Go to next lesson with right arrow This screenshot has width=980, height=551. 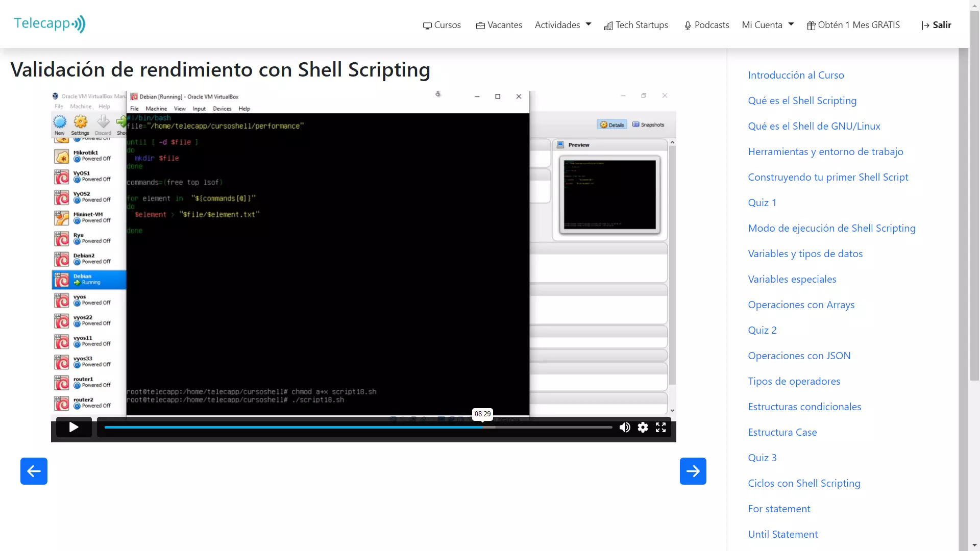coord(693,471)
